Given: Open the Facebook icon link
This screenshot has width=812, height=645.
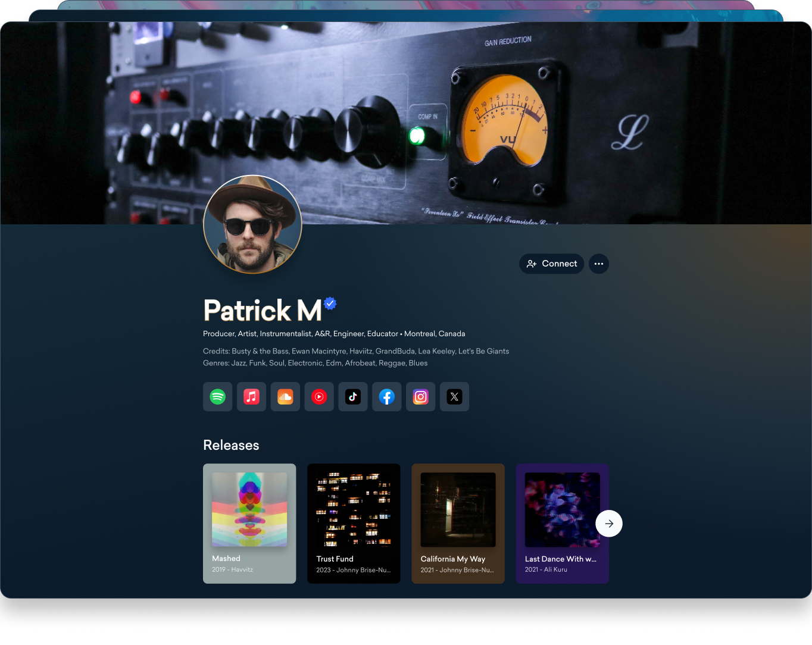Looking at the screenshot, I should tap(387, 397).
